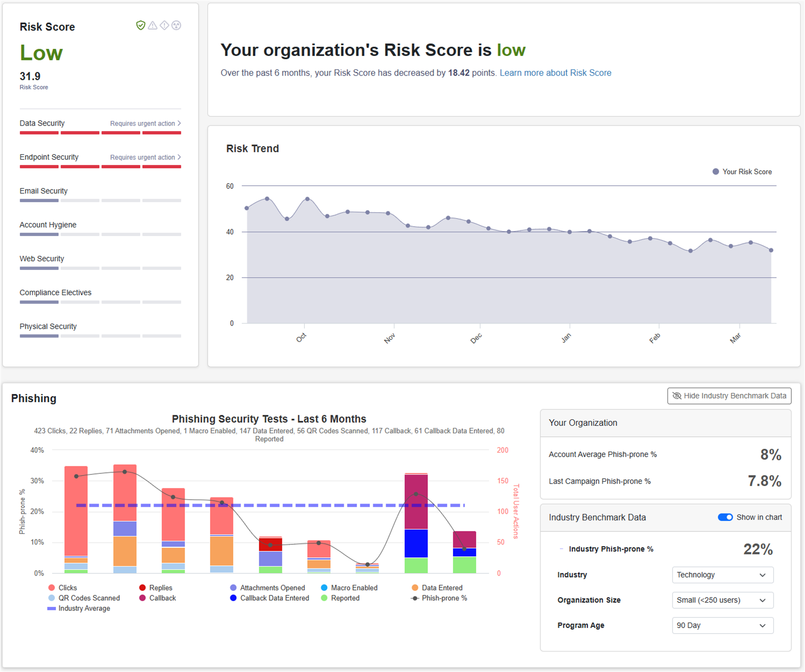Viewport: 805px width, 672px height.
Task: Select the Clicks legend marker
Action: click(x=51, y=587)
